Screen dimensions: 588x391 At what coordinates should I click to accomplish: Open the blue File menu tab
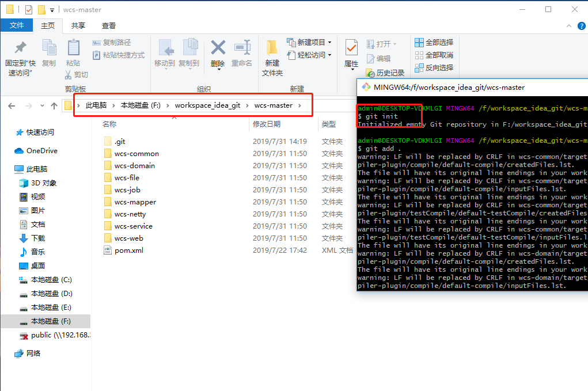17,25
